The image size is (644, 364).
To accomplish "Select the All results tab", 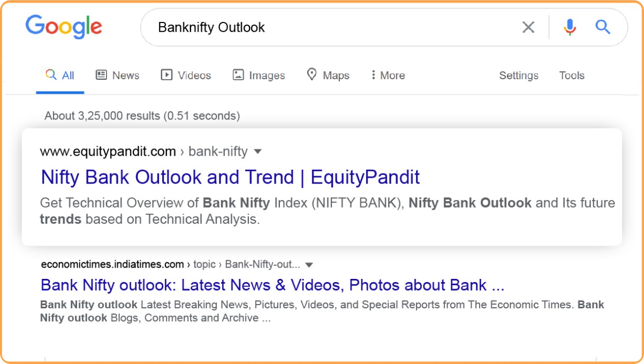I will pos(60,75).
